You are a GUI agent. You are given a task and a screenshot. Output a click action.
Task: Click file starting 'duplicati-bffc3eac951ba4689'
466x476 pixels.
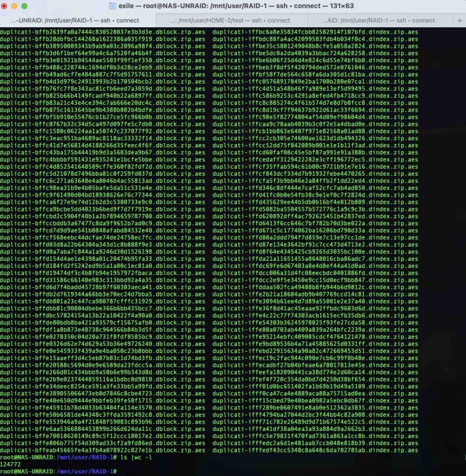pyautogui.click(x=103, y=138)
